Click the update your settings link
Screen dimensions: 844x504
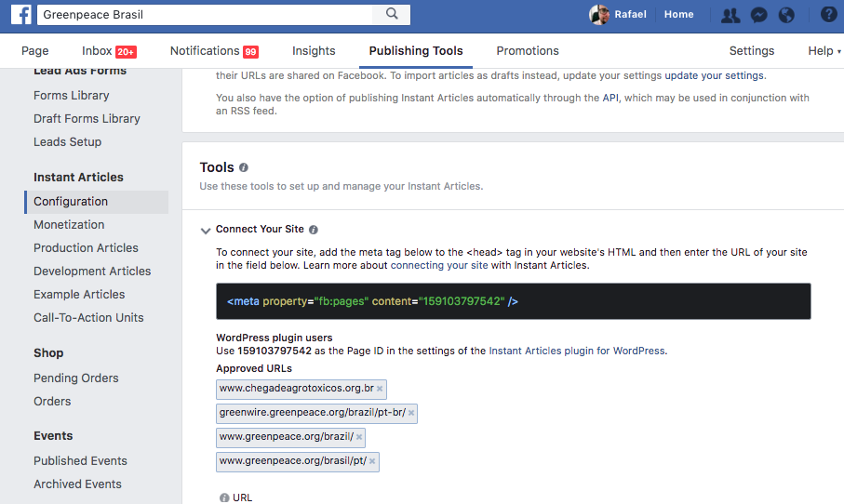click(714, 76)
